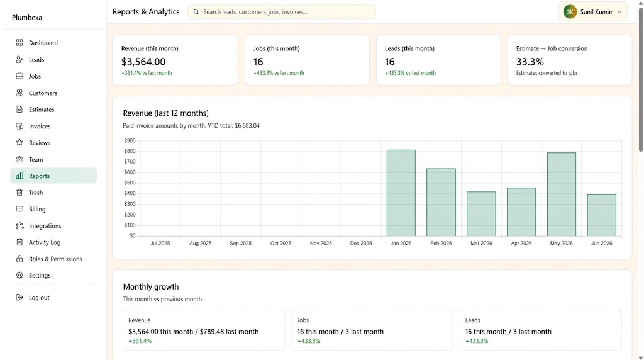Screen dimensions: 644x360
Task: Click the Billing card icon
Action: tap(19, 209)
